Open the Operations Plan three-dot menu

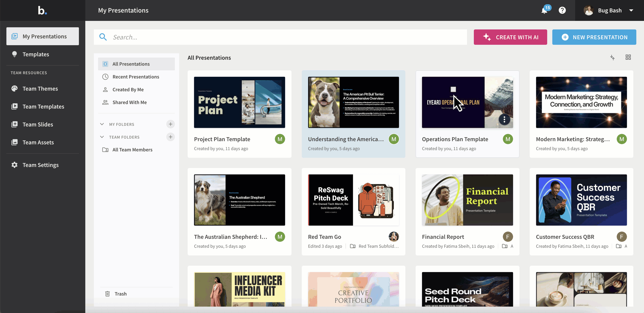(504, 119)
